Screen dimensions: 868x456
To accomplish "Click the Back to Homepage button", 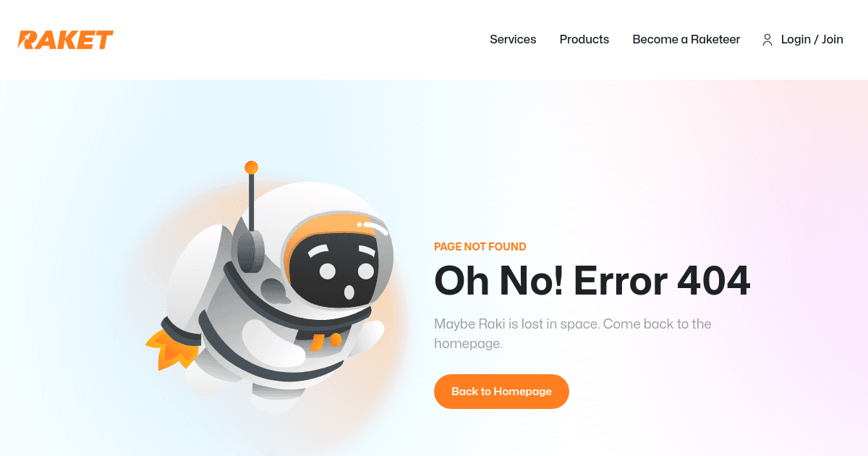I will [x=501, y=392].
